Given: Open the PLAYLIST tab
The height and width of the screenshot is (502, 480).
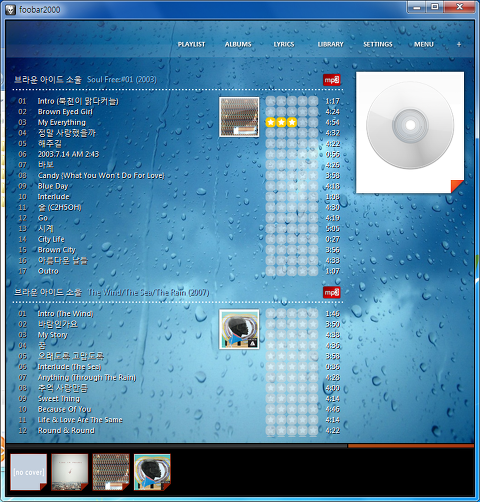Looking at the screenshot, I should coord(191,44).
